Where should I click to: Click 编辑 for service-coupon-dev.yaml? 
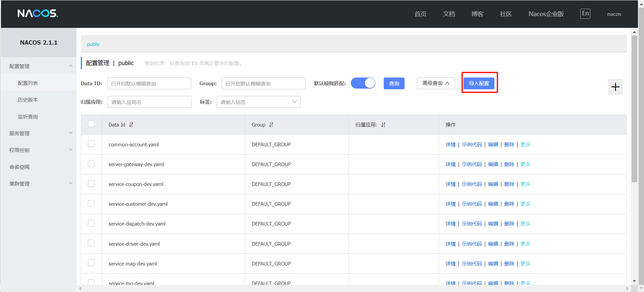[493, 184]
